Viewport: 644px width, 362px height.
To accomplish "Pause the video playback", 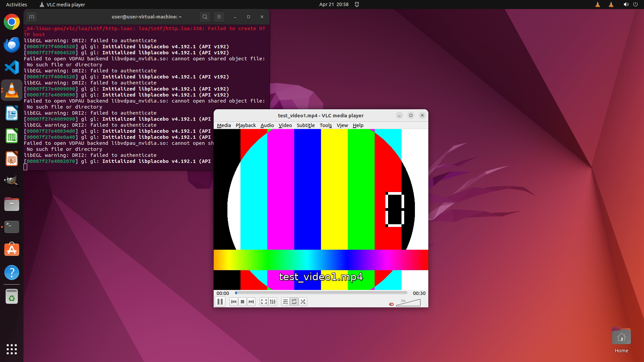I will tap(220, 302).
